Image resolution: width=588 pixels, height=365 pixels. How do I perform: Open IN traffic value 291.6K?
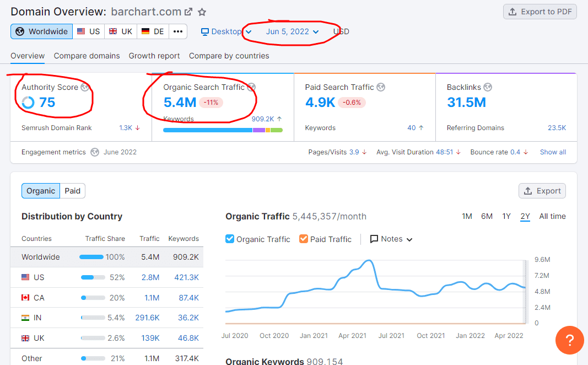(147, 318)
